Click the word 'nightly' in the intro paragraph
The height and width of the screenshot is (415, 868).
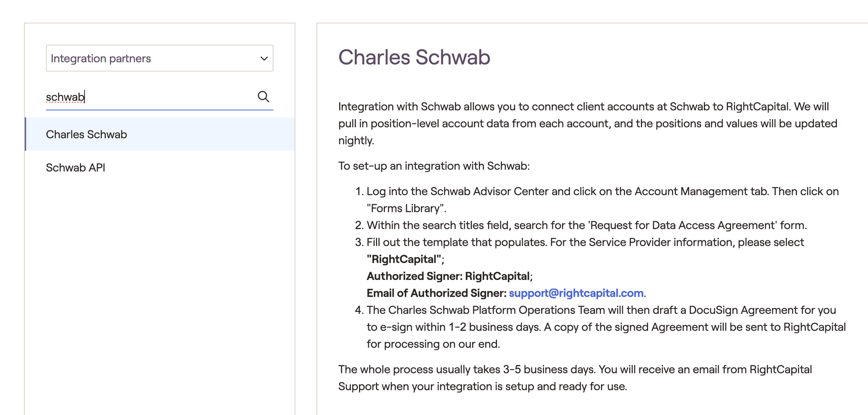[x=356, y=140]
